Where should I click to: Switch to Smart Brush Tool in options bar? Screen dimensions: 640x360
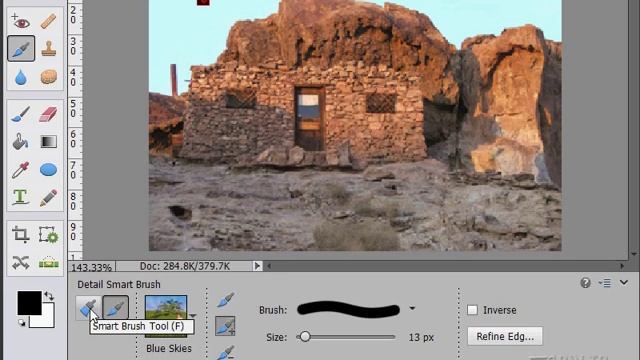(88, 308)
